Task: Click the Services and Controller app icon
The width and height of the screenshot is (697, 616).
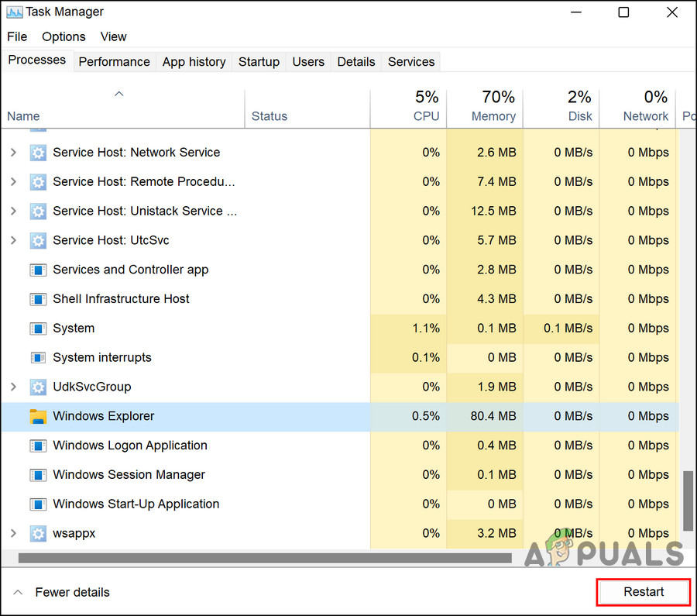Action: (x=38, y=270)
